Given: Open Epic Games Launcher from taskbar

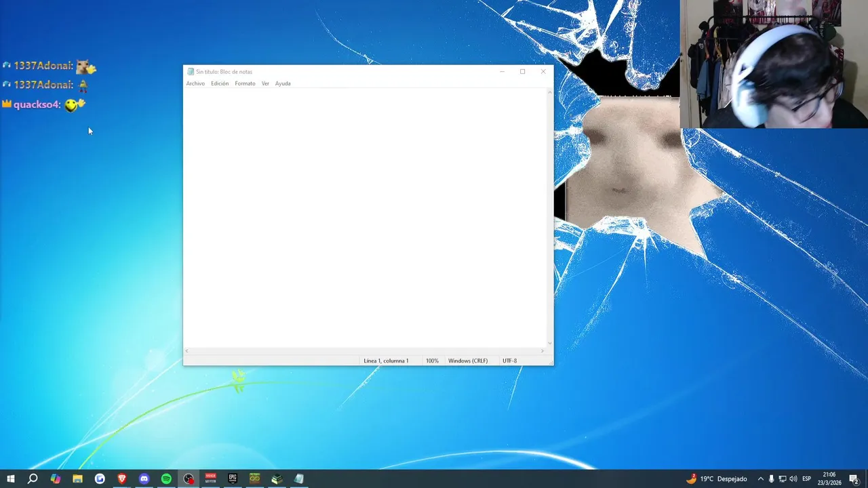Looking at the screenshot, I should tap(233, 479).
